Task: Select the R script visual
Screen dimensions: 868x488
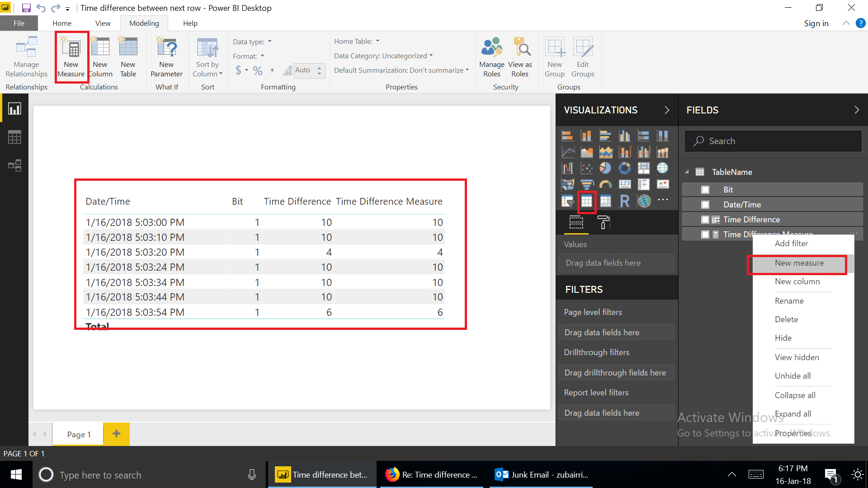Action: click(x=624, y=201)
